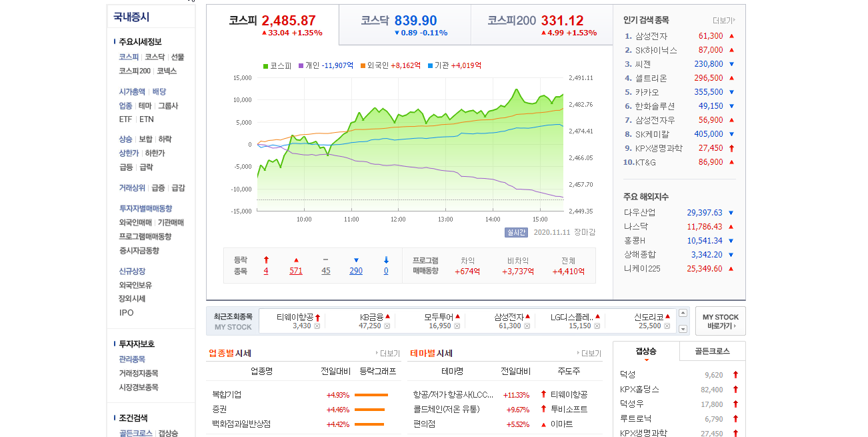This screenshot has width=868, height=437.
Task: Open 관리종목 under 투자자보호
Action: click(132, 360)
